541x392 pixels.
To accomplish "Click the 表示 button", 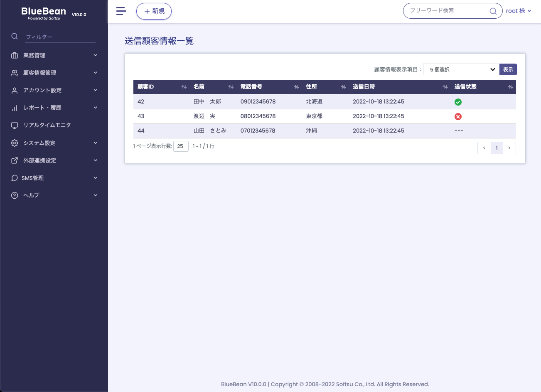I will tap(508, 69).
